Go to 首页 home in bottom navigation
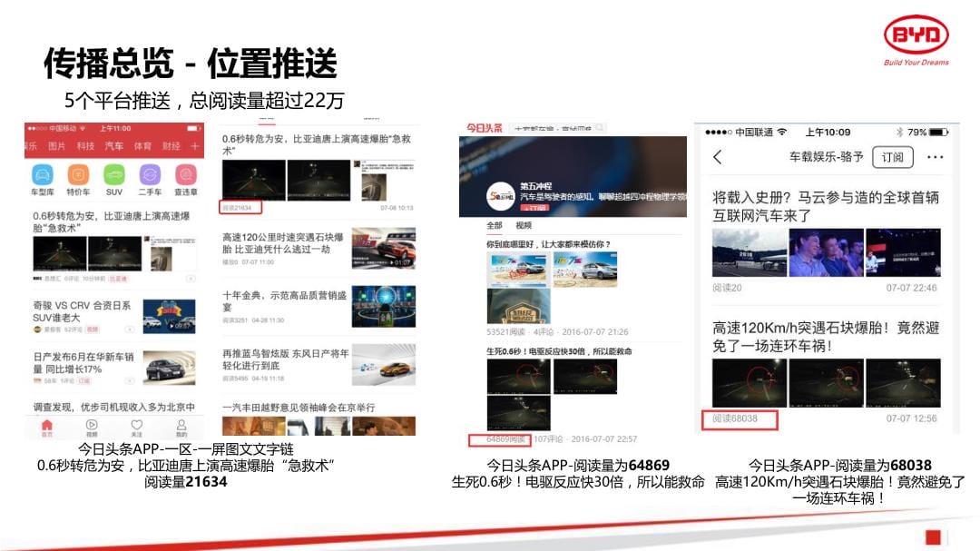Image resolution: width=980 pixels, height=551 pixels. (x=47, y=428)
